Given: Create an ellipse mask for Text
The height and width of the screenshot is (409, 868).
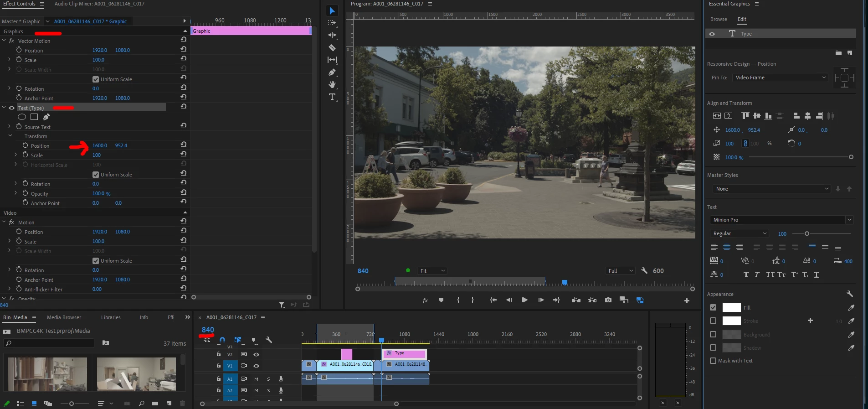Looking at the screenshot, I should 21,117.
